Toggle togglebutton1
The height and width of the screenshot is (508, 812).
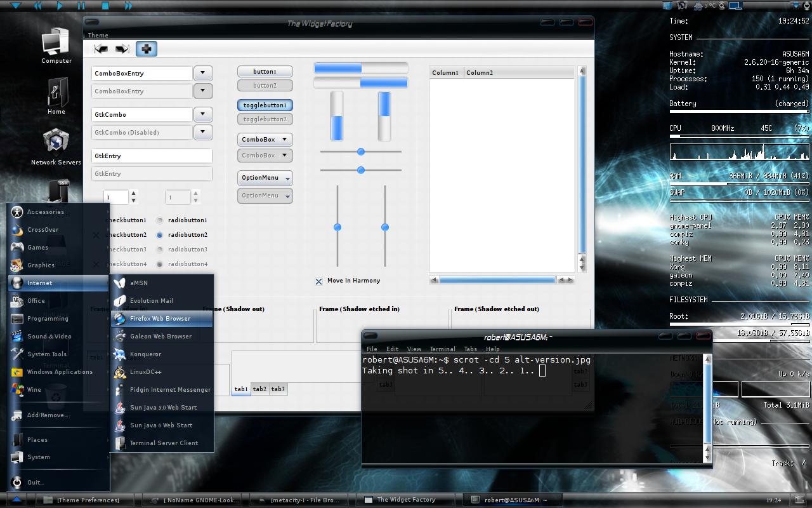[265, 105]
